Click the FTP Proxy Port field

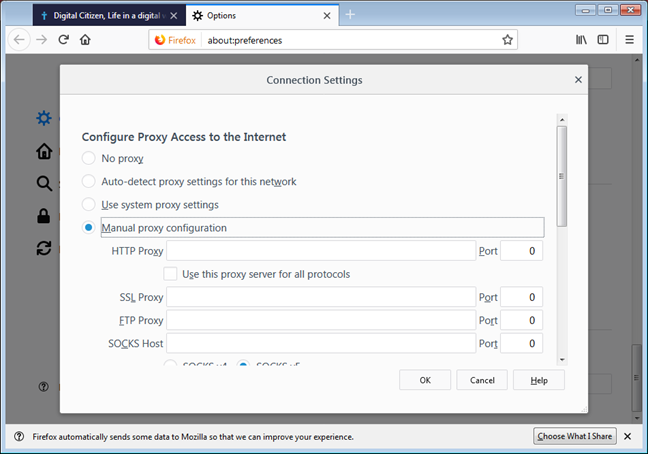(x=522, y=320)
